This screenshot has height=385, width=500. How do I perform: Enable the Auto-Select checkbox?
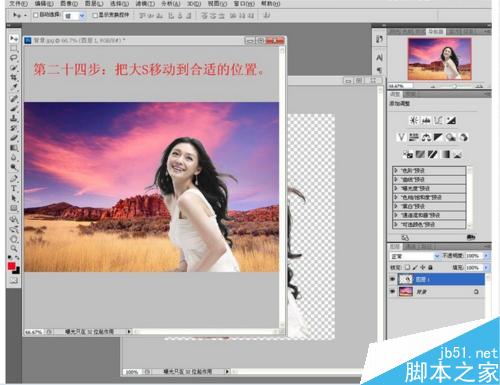coord(36,15)
